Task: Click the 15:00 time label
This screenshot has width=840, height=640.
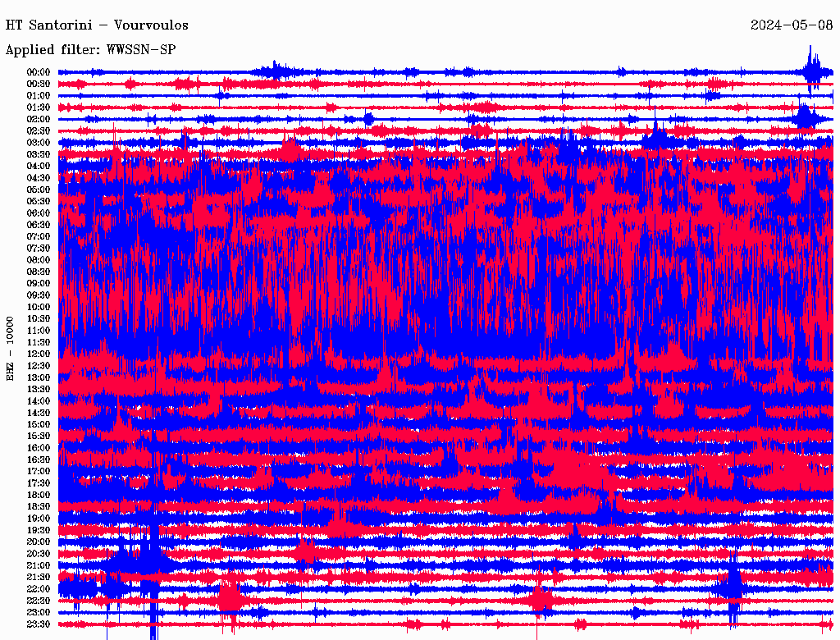Action: click(39, 424)
